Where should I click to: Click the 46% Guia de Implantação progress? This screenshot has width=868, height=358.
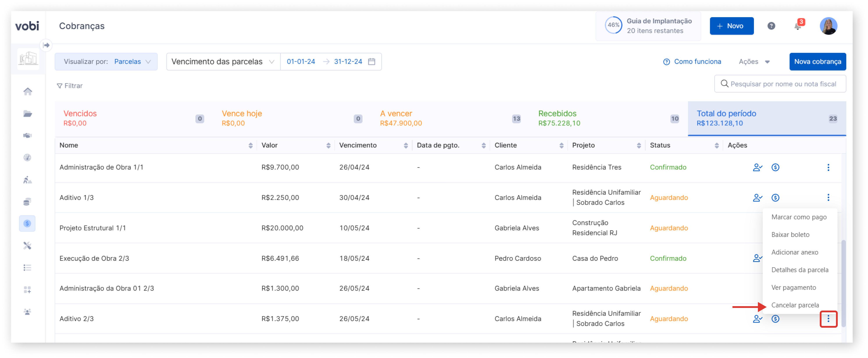[648, 26]
